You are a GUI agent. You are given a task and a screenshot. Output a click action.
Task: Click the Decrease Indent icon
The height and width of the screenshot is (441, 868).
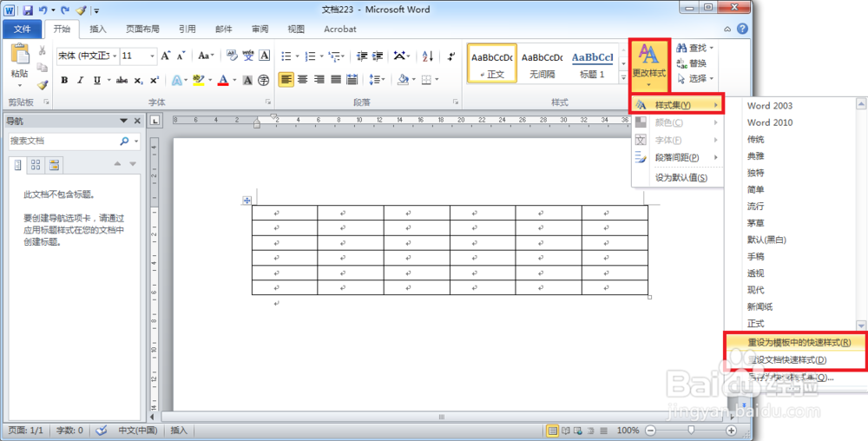pyautogui.click(x=363, y=56)
